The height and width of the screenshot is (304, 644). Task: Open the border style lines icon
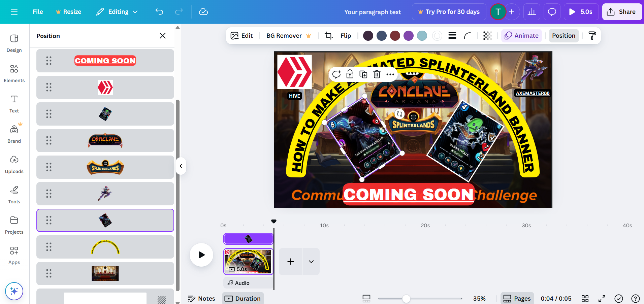click(x=452, y=36)
